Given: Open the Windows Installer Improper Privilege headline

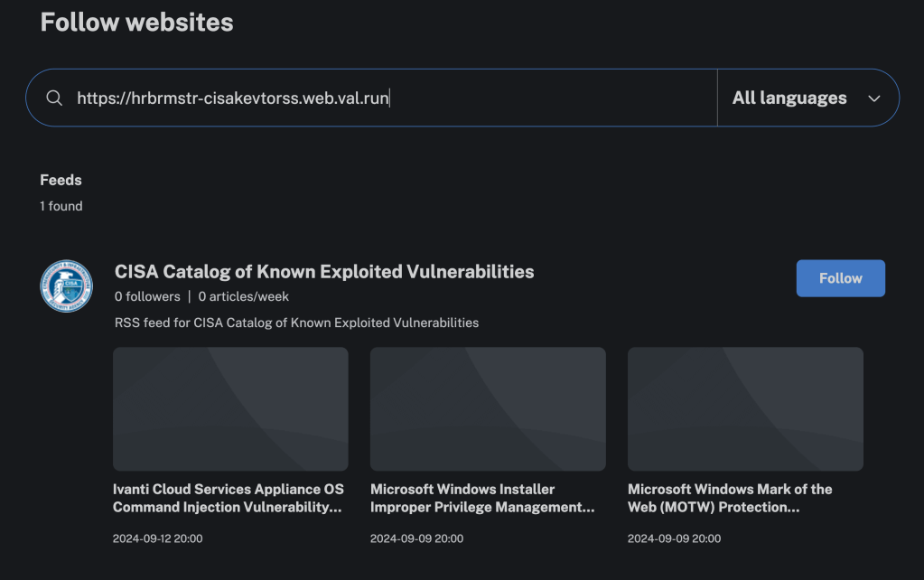Looking at the screenshot, I should [x=482, y=498].
